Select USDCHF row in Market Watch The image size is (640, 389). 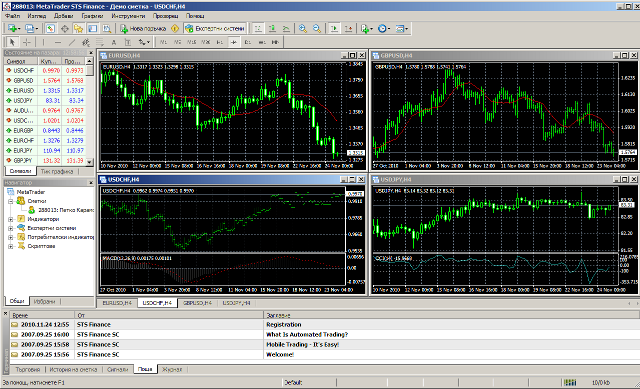point(44,71)
